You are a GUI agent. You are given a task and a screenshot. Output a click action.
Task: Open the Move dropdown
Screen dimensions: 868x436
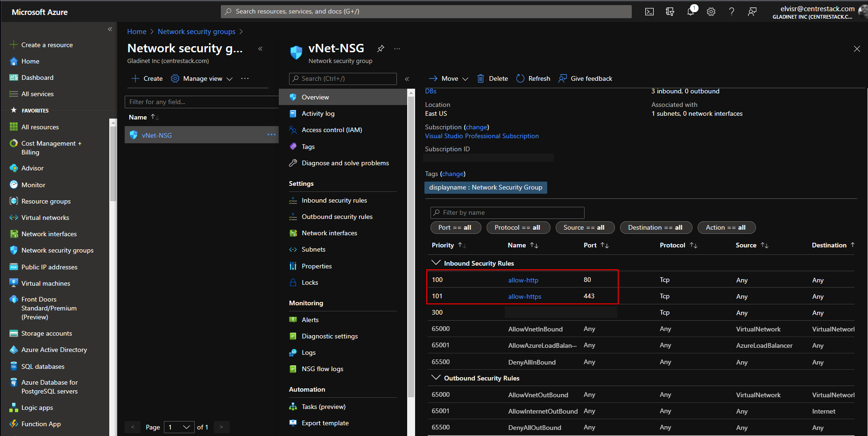pyautogui.click(x=448, y=78)
